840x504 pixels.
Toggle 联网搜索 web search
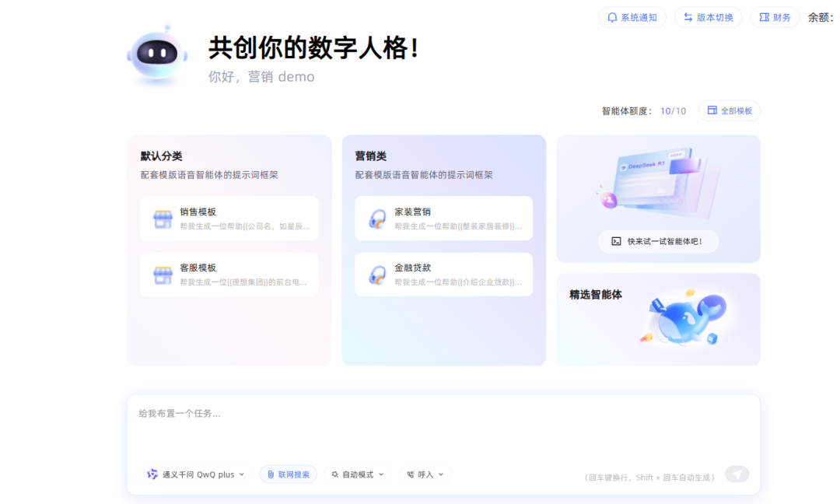pos(288,474)
